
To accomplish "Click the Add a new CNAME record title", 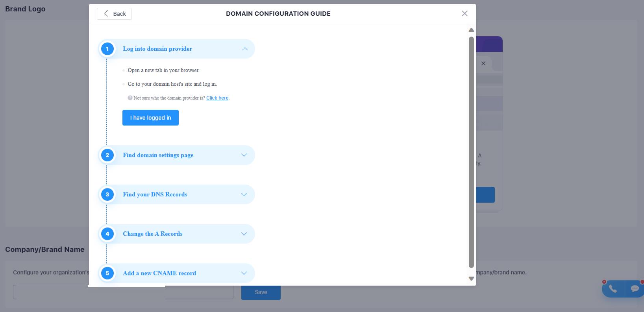I will click(159, 273).
